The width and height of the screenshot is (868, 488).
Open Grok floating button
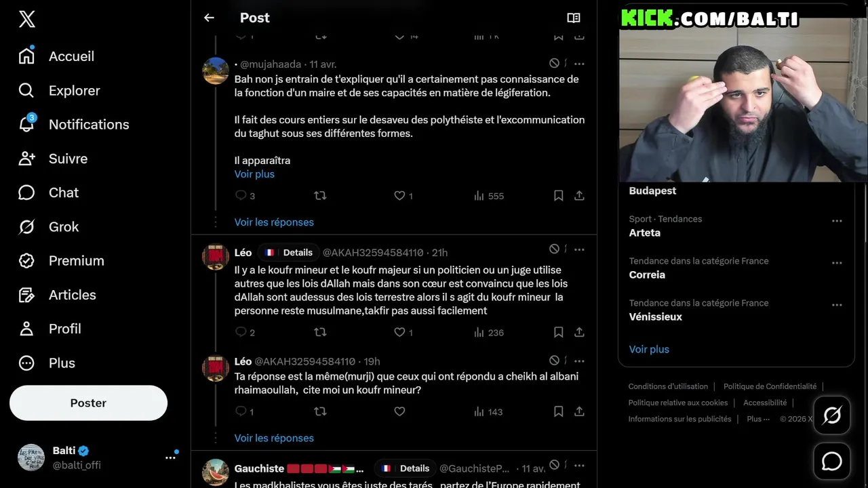[x=831, y=415]
